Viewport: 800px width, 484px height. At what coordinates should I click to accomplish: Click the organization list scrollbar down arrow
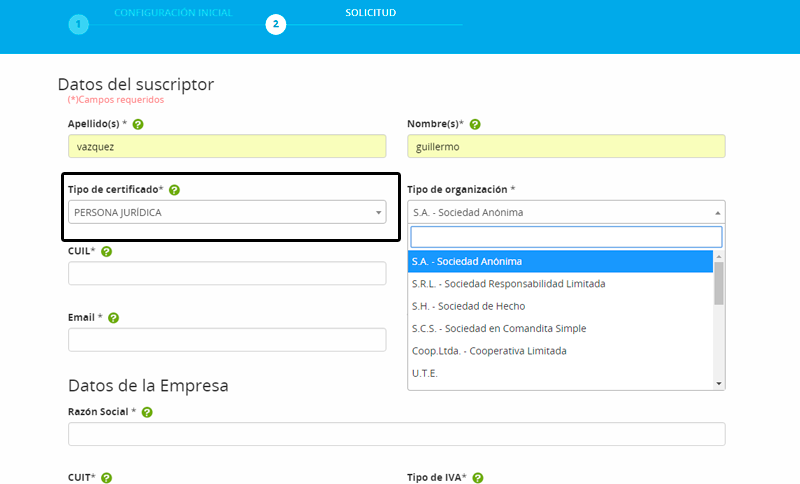[719, 383]
